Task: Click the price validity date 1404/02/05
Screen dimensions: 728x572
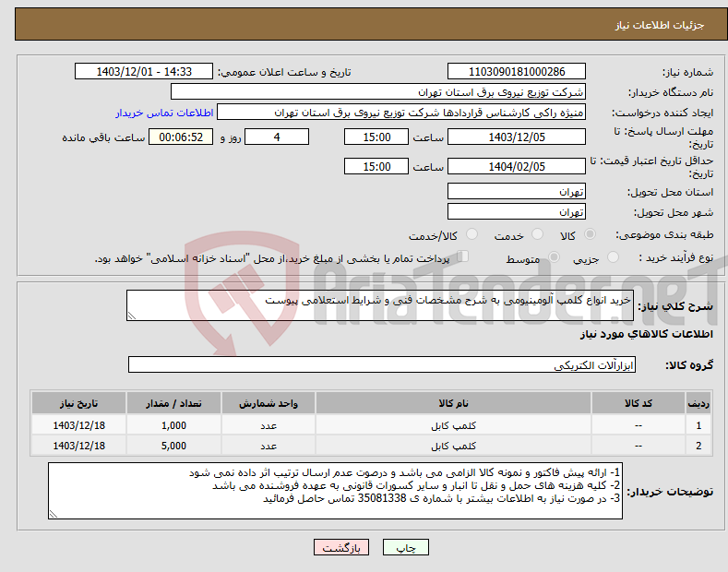Action: pos(517,166)
